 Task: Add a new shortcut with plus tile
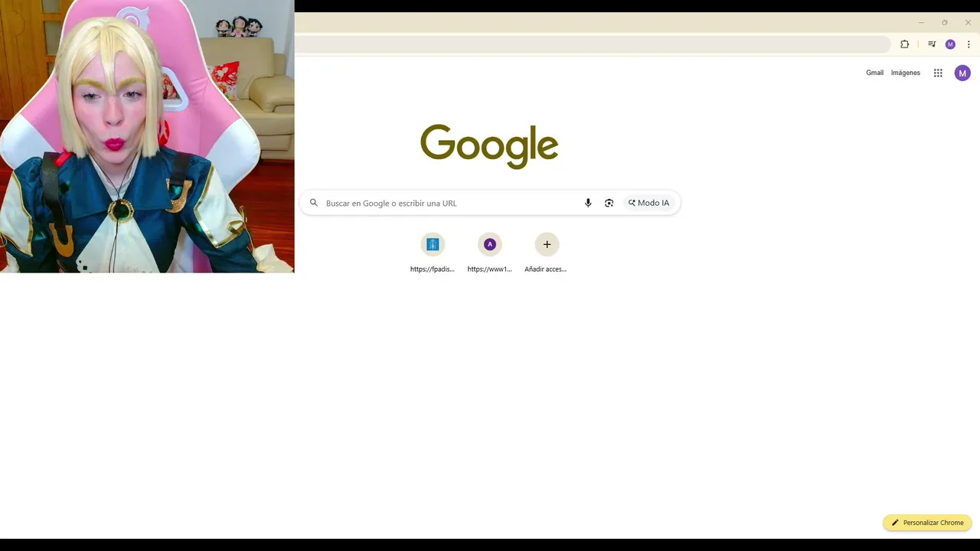(x=547, y=244)
